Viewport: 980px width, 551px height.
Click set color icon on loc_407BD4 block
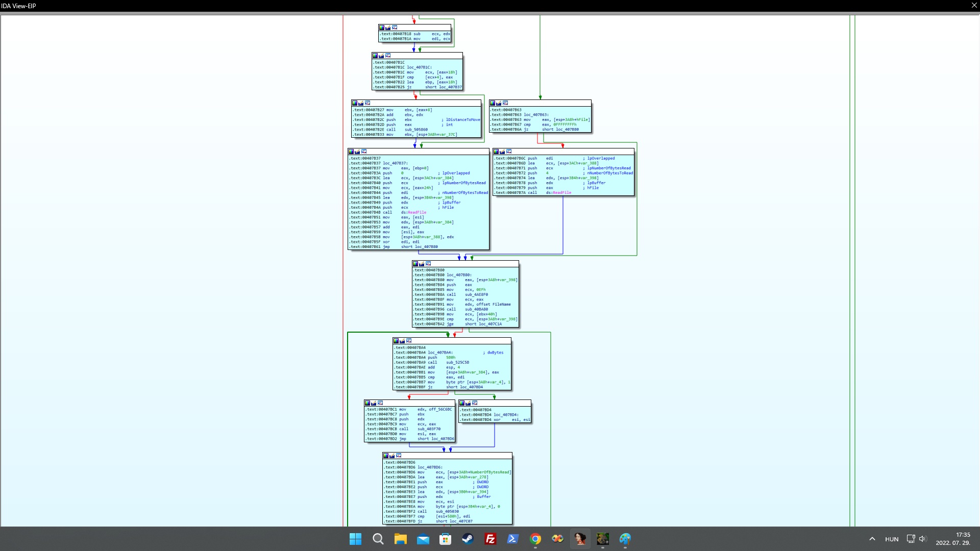click(462, 403)
